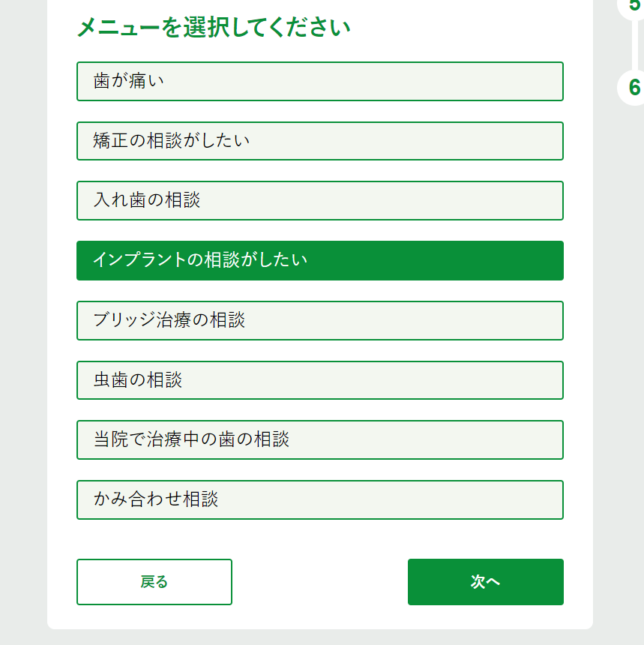Image resolution: width=644 pixels, height=645 pixels.
Task: Select the orthodontics consultation entry
Action: pos(319,141)
